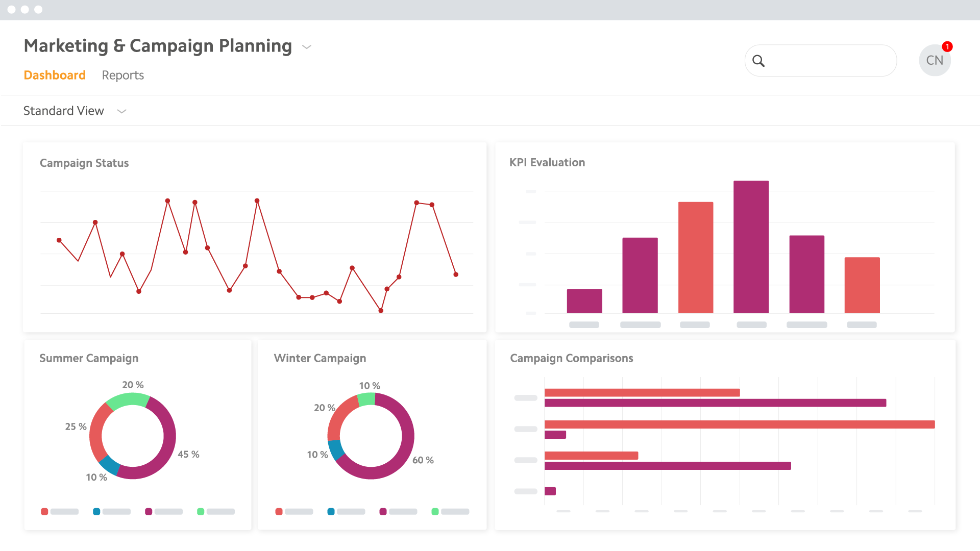Screen dimensions: 980x551
Task: Open the CN user avatar
Action: pos(934,61)
